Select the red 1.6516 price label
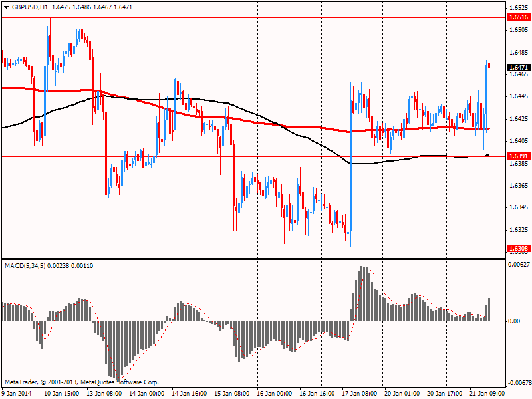The height and width of the screenshot is (399, 532). [517, 17]
